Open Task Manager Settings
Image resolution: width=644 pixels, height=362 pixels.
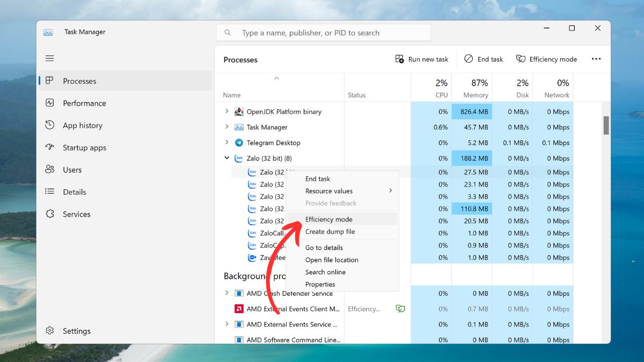pos(76,331)
